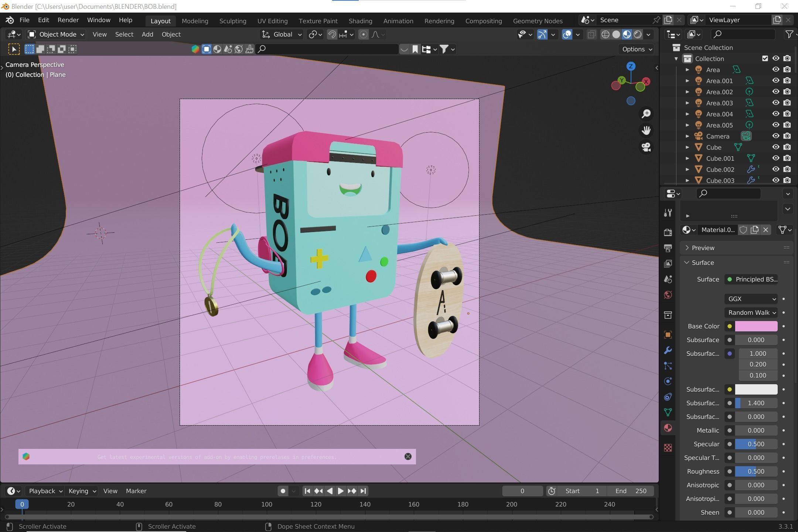This screenshot has height=532, width=798.
Task: Click the viewport pan hand icon
Action: (646, 130)
